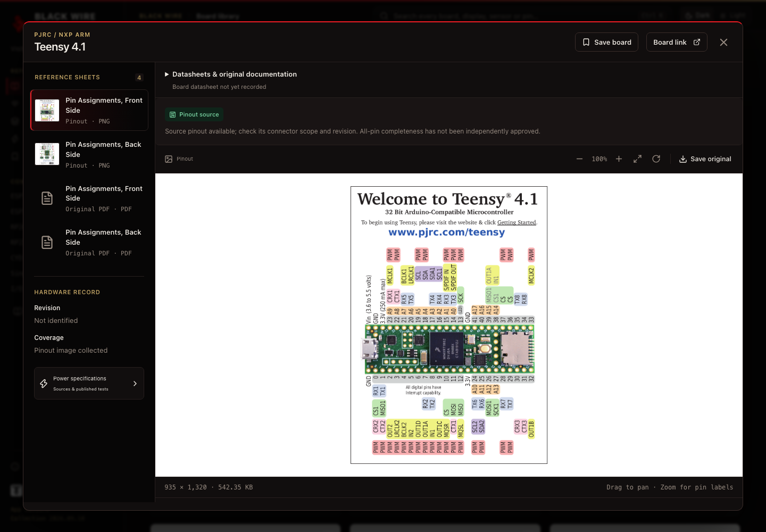
Task: Click Board datasheet not yet recorded text
Action: pos(219,87)
